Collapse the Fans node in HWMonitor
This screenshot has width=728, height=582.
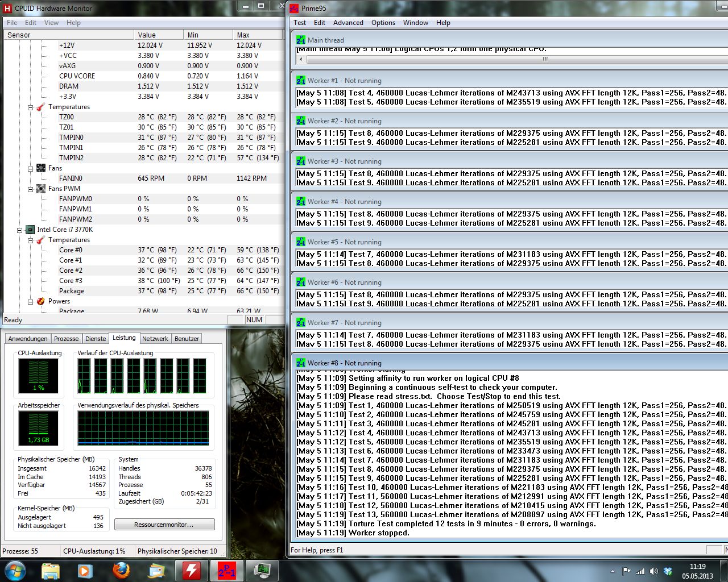coord(30,168)
